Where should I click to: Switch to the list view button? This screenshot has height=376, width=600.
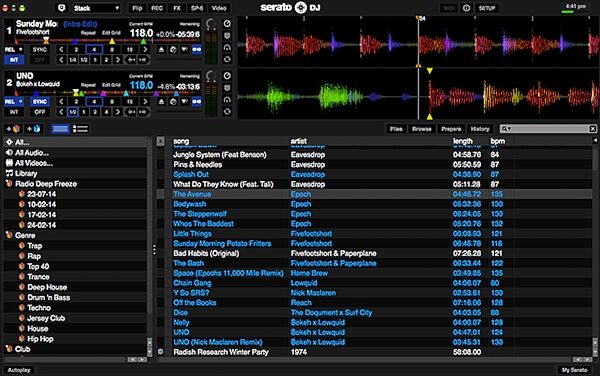tap(80, 129)
